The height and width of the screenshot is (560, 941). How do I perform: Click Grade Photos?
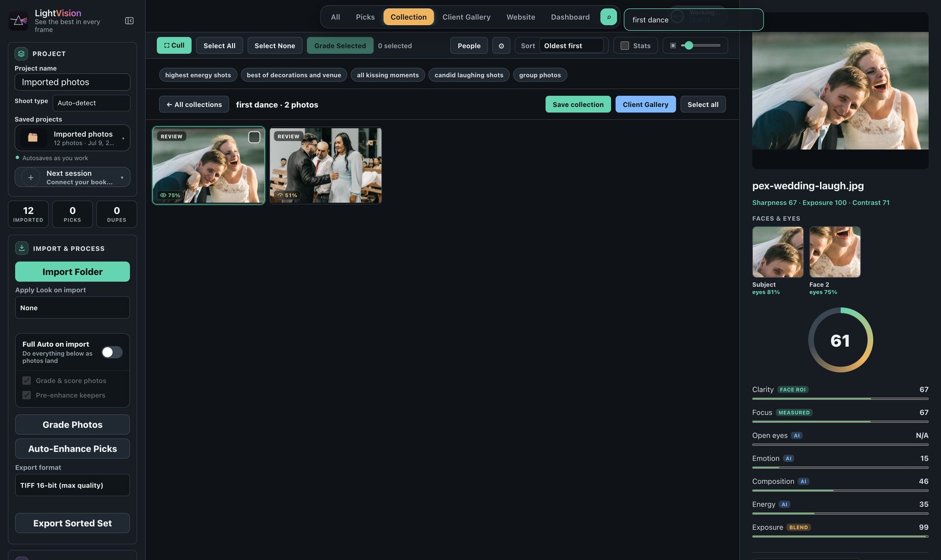pyautogui.click(x=72, y=424)
